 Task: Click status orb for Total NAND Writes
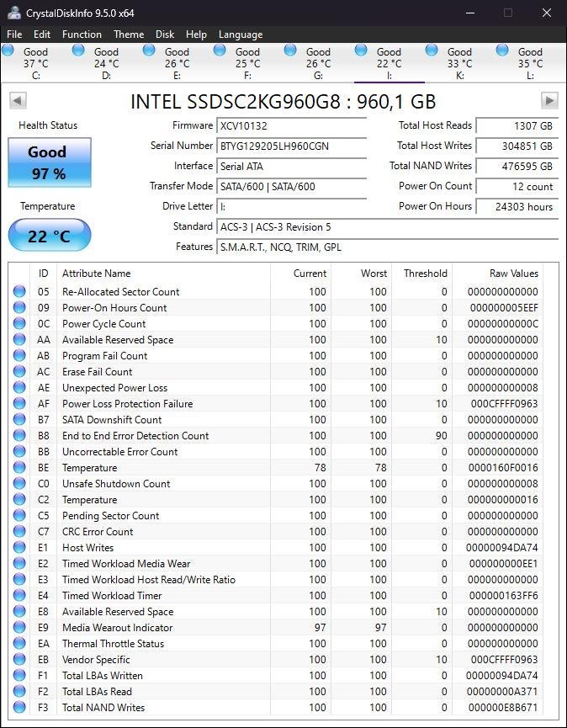(x=19, y=708)
